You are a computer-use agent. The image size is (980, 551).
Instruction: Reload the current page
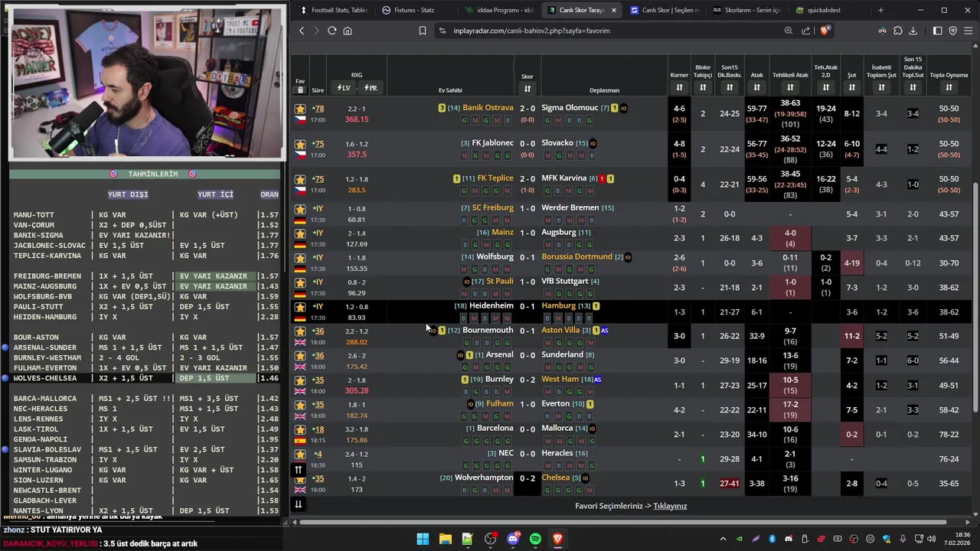point(332,31)
